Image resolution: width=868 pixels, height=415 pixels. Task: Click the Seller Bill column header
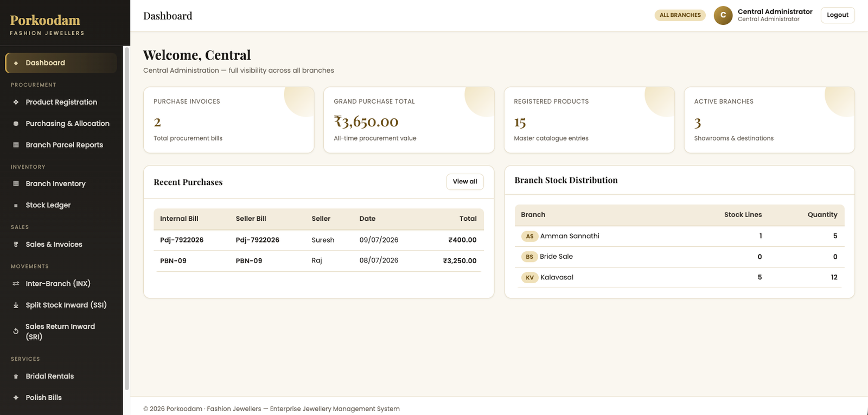click(251, 219)
